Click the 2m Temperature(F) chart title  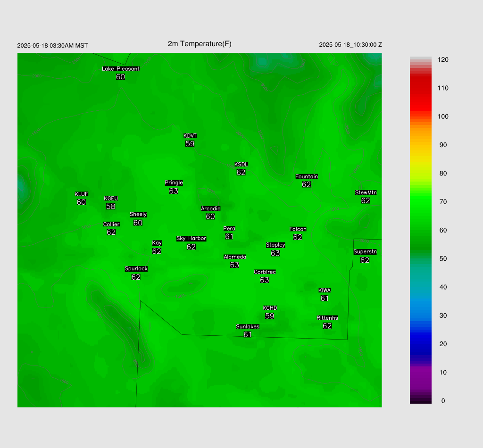(200, 44)
